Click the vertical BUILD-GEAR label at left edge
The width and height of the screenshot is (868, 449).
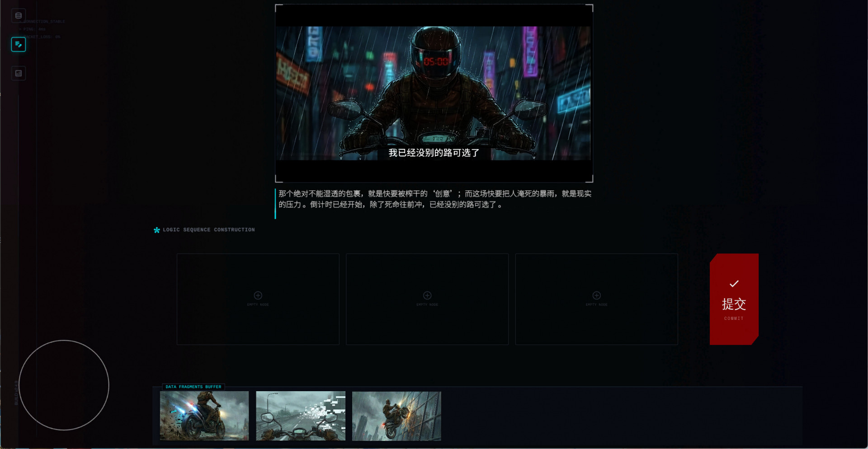point(16,392)
